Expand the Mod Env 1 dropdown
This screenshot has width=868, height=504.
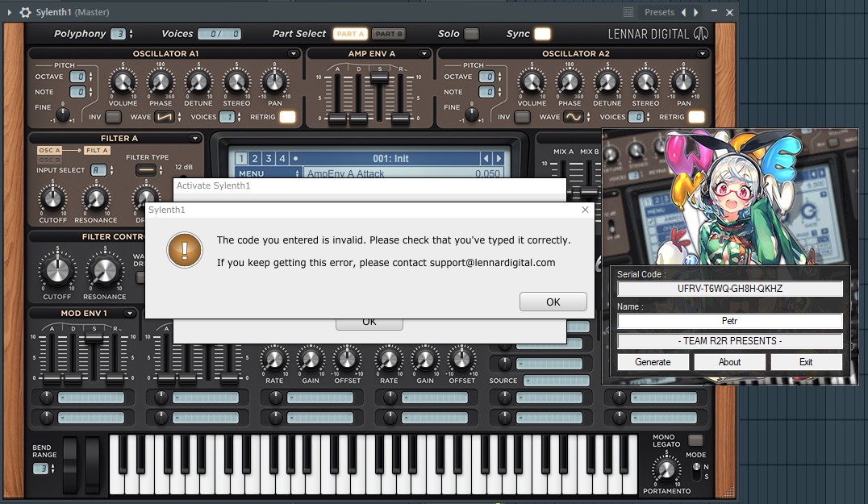point(128,313)
